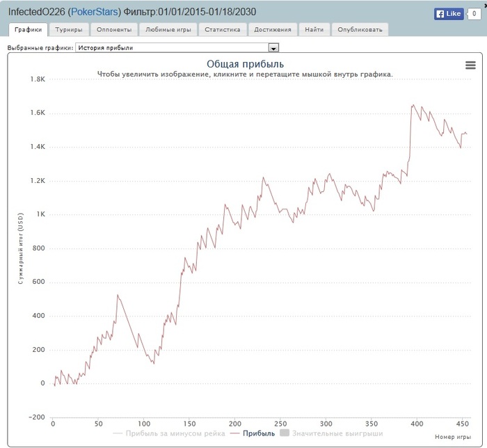Viewport: 487px width, 448px height.
Task: Click the -200 y-axis label
Action: point(37,417)
